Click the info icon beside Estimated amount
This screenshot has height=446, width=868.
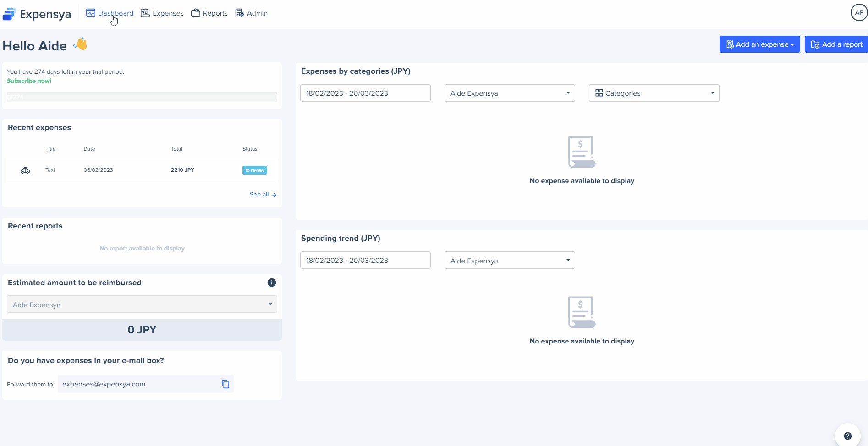click(x=272, y=283)
